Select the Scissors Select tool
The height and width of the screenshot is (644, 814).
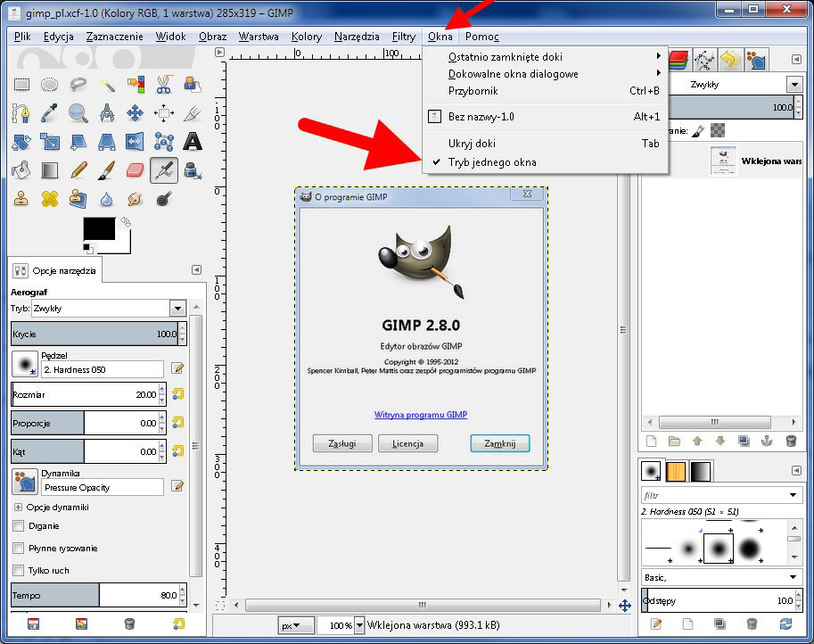pyautogui.click(x=164, y=84)
